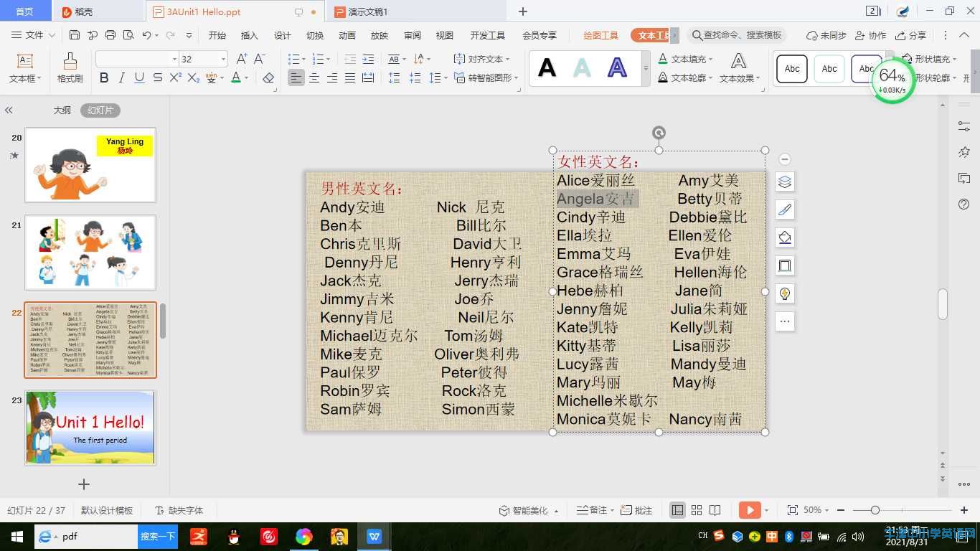
Task: Open settings sliders icon in right sidebar
Action: (x=964, y=126)
